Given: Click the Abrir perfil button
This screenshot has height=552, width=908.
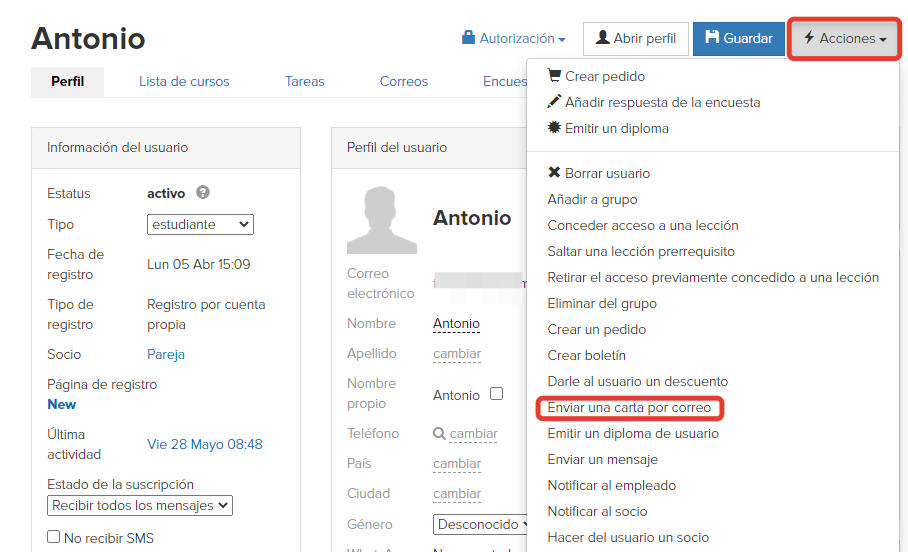Looking at the screenshot, I should 636,38.
